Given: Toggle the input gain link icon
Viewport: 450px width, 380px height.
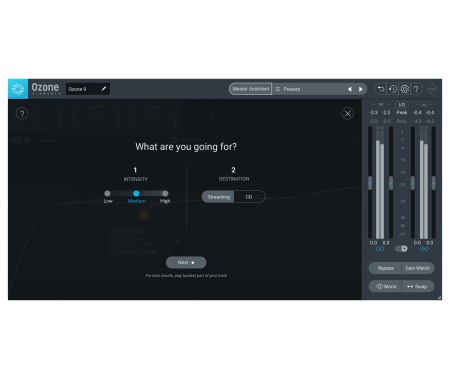Looking at the screenshot, I should [x=380, y=249].
